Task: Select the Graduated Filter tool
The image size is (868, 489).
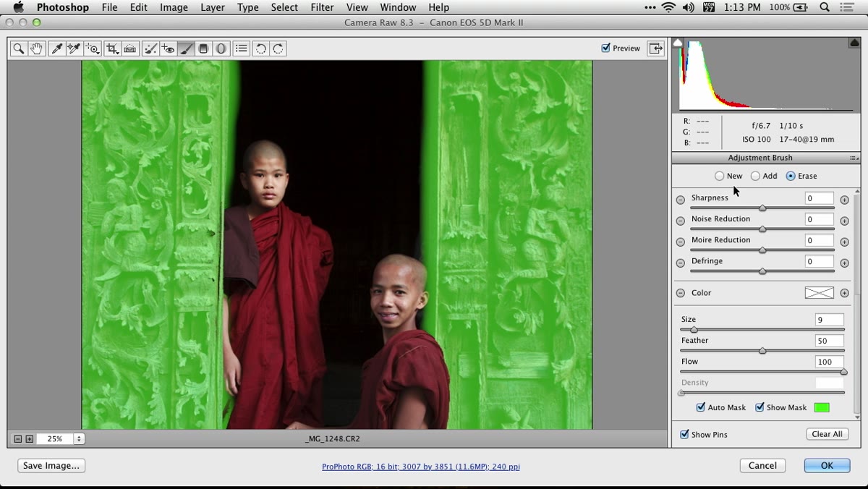Action: [x=204, y=48]
